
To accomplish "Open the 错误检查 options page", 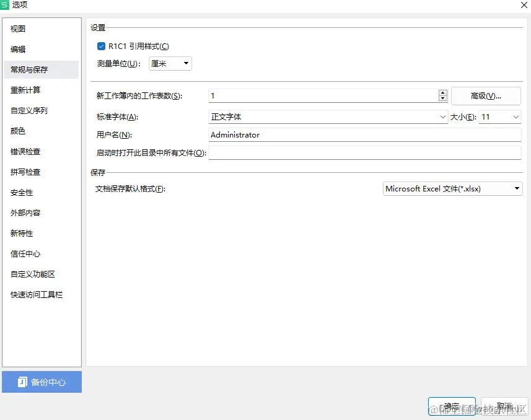I will click(x=42, y=151).
